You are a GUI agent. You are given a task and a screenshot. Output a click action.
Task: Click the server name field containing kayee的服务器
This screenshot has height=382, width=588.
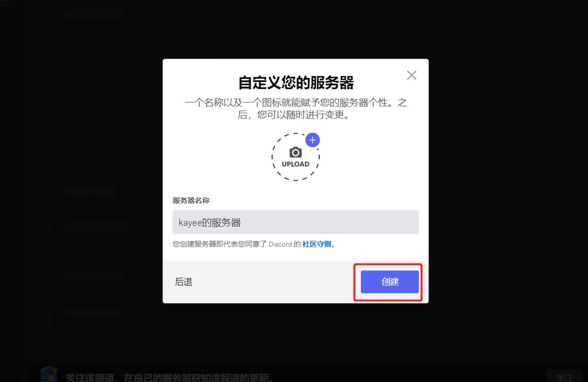coord(296,222)
